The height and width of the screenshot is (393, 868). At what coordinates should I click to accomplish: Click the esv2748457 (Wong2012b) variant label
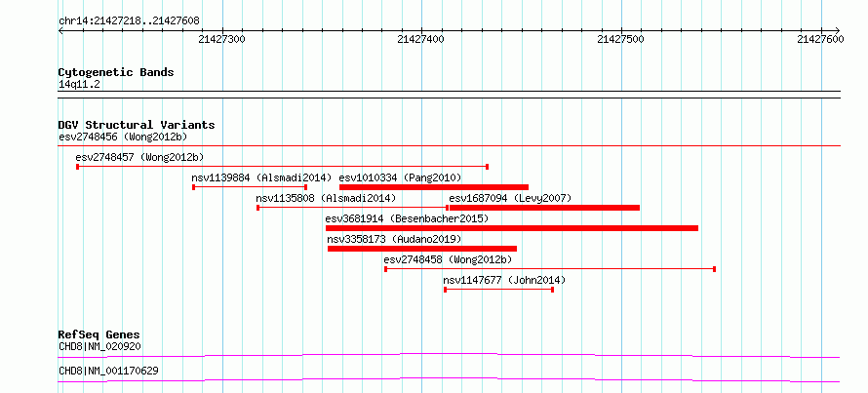(x=140, y=157)
